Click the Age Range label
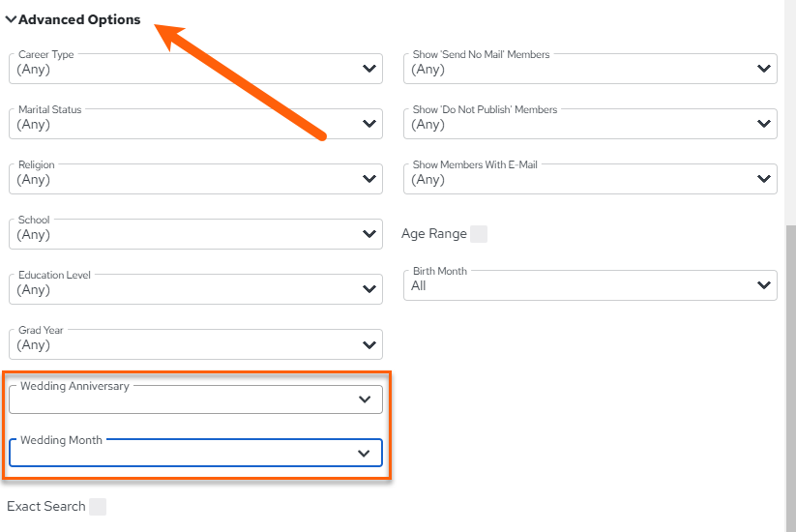 [x=434, y=233]
